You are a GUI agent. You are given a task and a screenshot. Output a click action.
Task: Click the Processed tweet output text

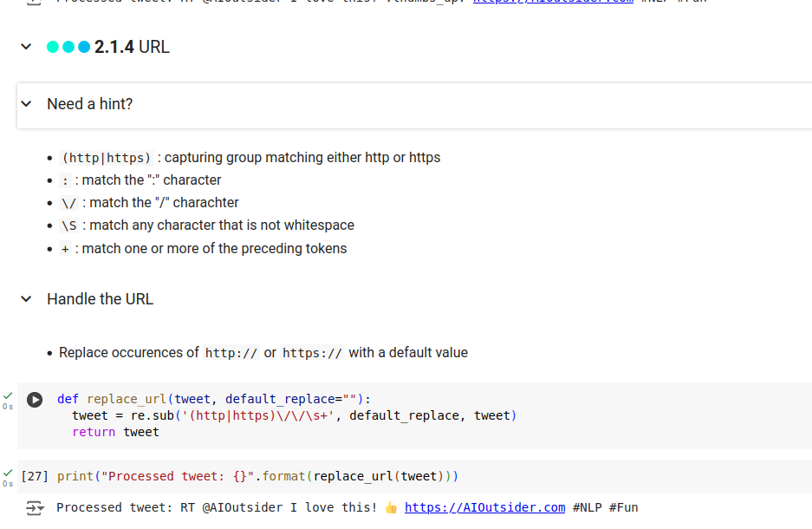pyautogui.click(x=217, y=507)
